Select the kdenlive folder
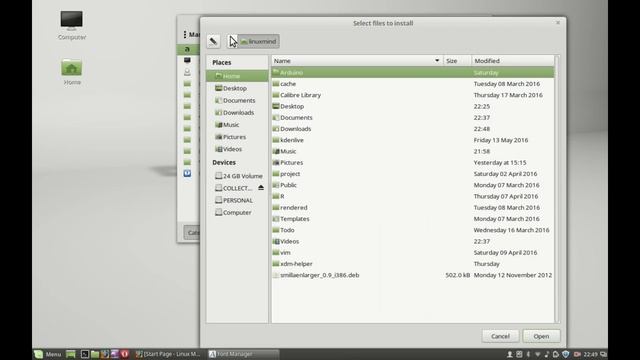The width and height of the screenshot is (640, 360). tap(413, 140)
